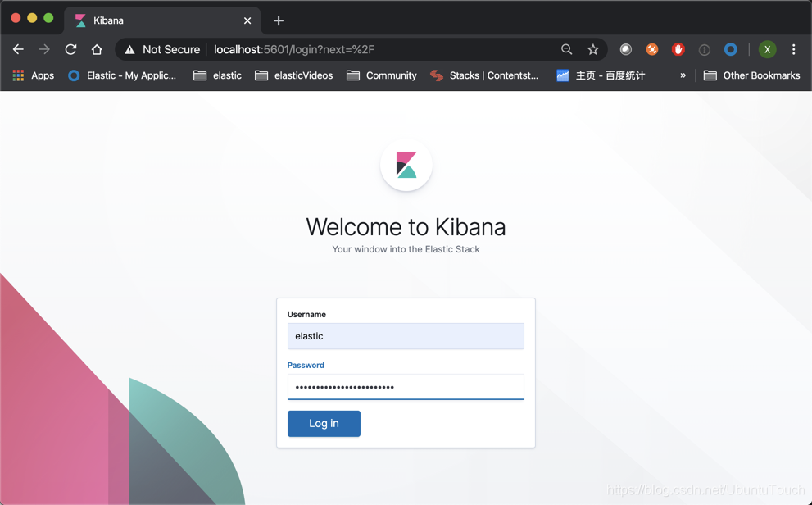Screen dimensions: 812x505
Task: Click the orange lifebuoy extension icon
Action: tap(652, 49)
